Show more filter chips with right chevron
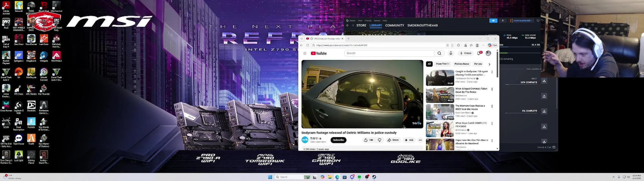The image size is (644, 181). coord(489,64)
